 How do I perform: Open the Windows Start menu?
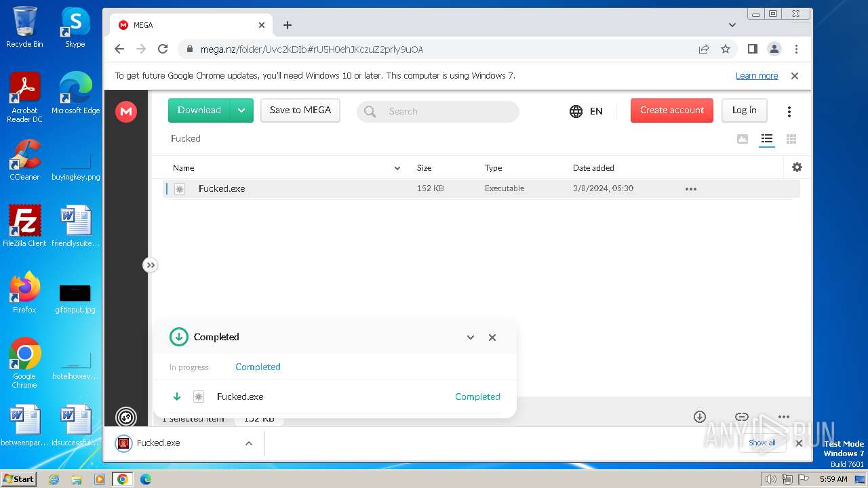[x=18, y=479]
